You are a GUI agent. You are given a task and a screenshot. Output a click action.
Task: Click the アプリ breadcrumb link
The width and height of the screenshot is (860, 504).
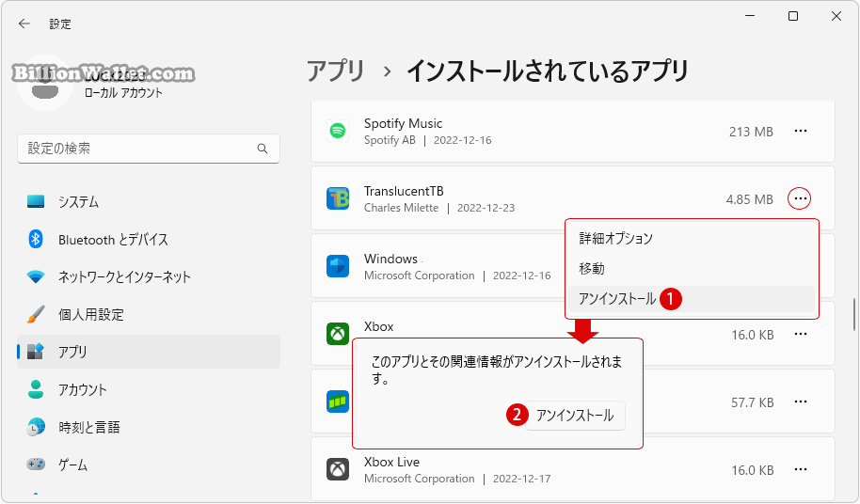coord(335,71)
